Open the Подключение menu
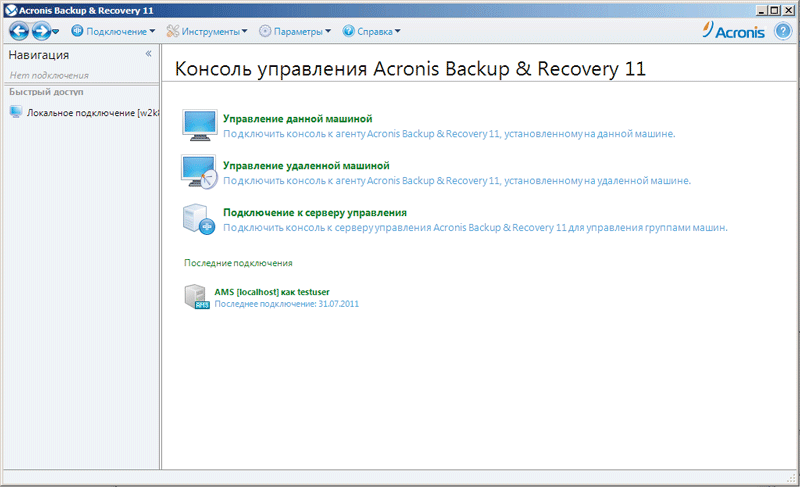This screenshot has height=487, width=800. pyautogui.click(x=115, y=32)
